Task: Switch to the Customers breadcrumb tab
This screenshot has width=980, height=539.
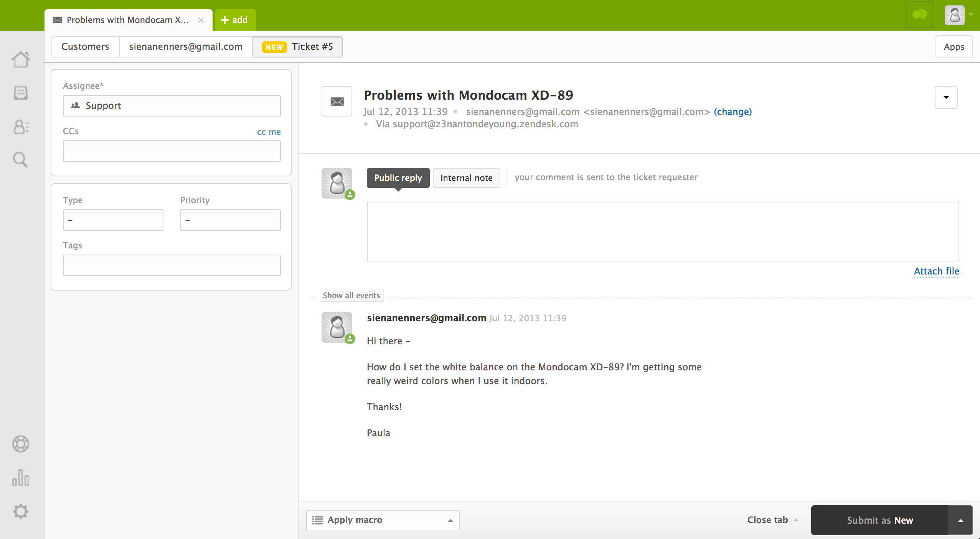Action: click(85, 47)
